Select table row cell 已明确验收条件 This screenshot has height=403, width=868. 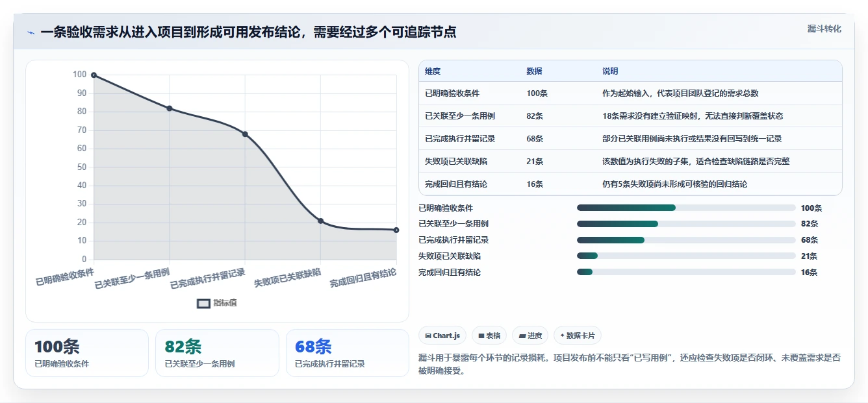click(452, 93)
